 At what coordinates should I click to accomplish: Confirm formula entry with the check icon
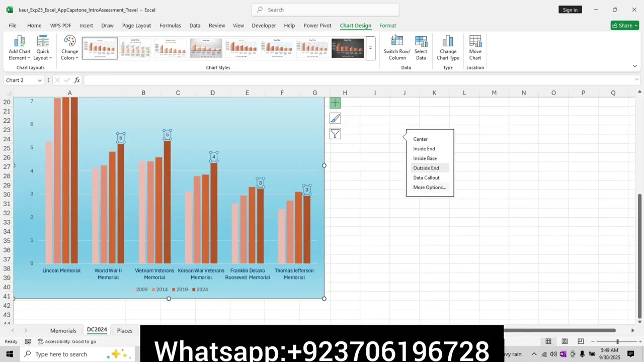tap(67, 80)
